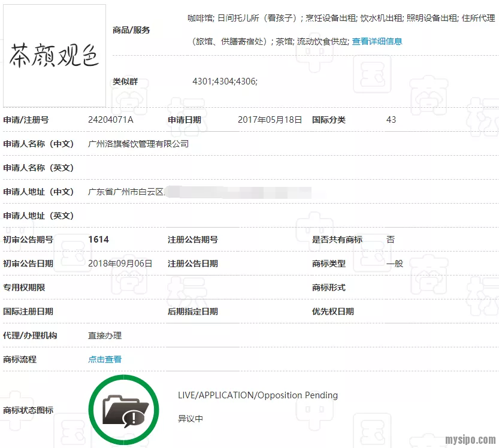Click the mysipo.com watermark text
Image resolution: width=499 pixels, height=448 pixels.
470,440
